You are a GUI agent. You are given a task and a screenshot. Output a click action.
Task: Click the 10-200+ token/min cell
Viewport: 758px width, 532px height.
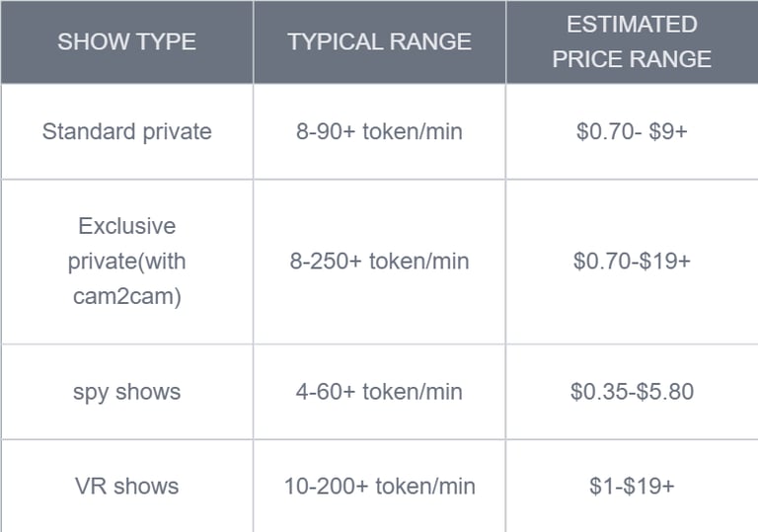tap(379, 486)
